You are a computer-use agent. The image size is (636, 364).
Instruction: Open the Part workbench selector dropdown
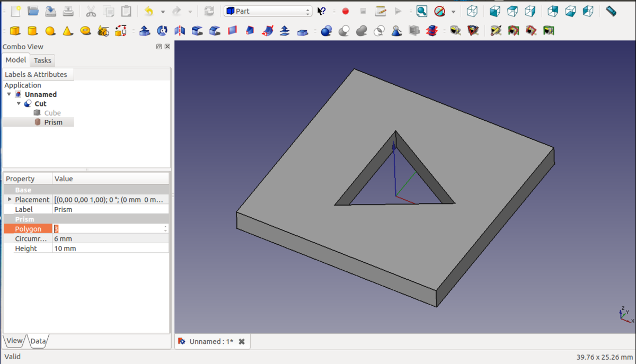(x=268, y=11)
